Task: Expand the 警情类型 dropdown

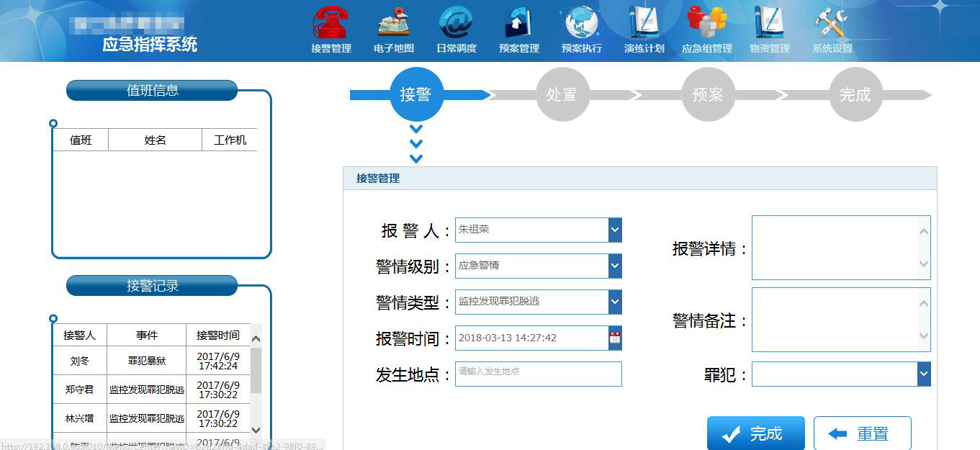Action: click(x=615, y=302)
